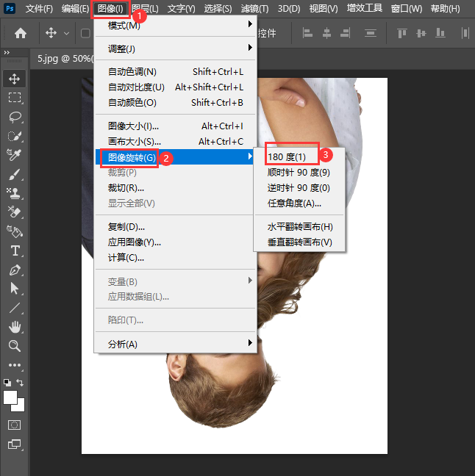Select the Line tool

click(x=14, y=308)
